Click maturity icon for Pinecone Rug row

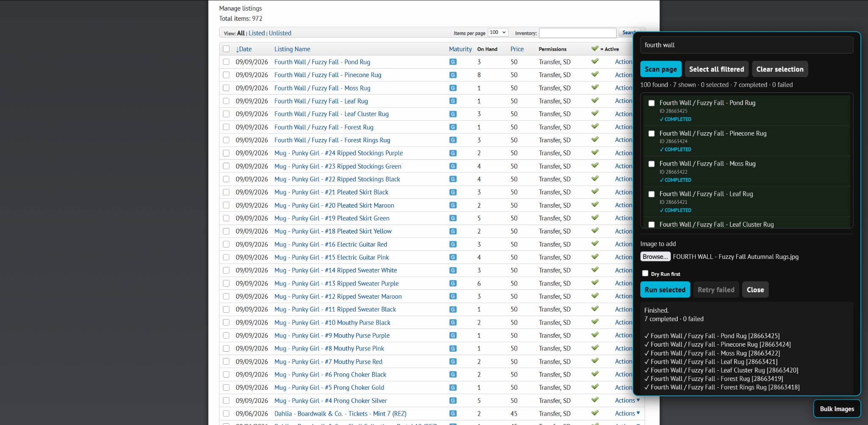point(453,75)
